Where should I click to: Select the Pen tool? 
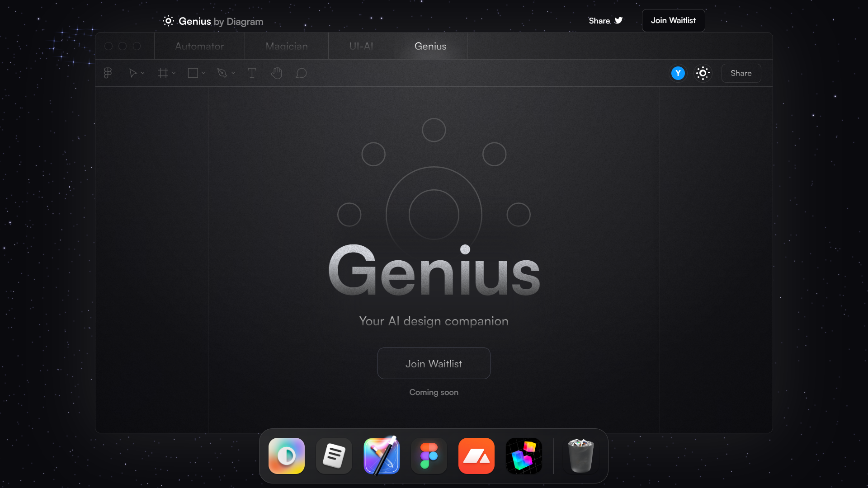[x=222, y=73]
